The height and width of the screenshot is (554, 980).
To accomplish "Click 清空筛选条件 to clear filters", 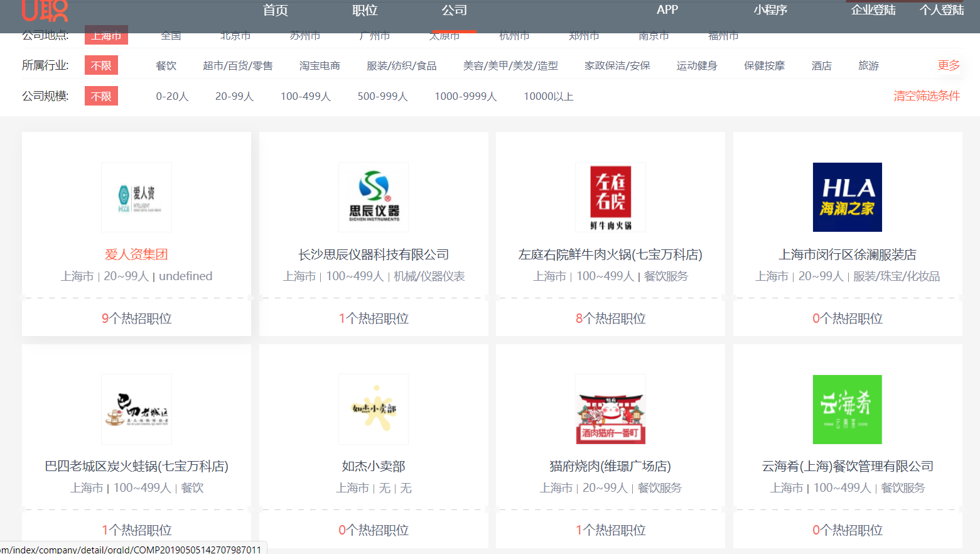I will 927,96.
